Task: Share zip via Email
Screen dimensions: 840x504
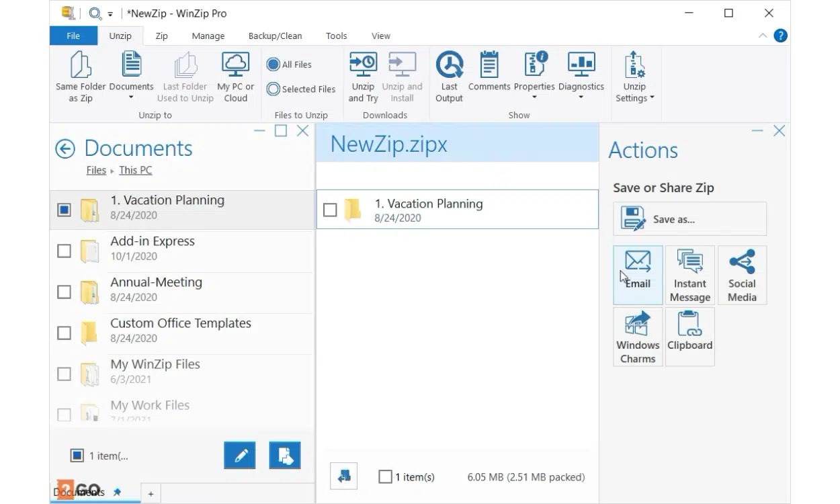Action: click(x=638, y=275)
